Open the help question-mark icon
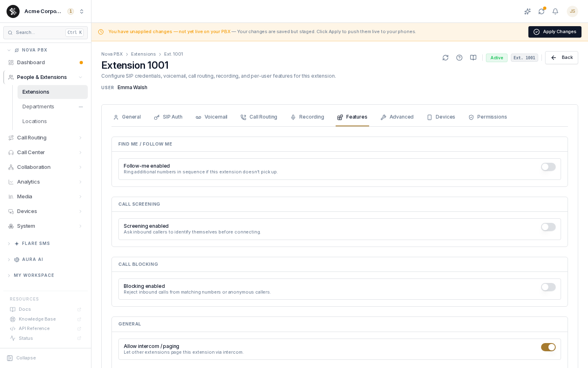The width and height of the screenshot is (588, 368). (459, 58)
